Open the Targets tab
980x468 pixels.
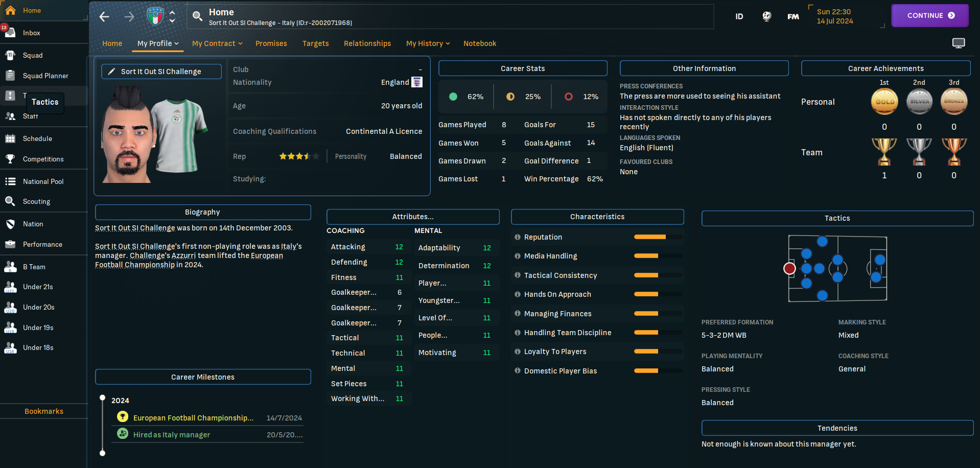click(x=316, y=43)
